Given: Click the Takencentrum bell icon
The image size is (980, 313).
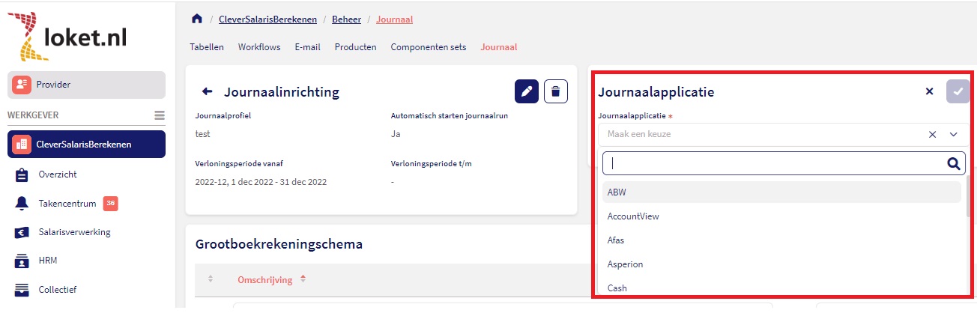Looking at the screenshot, I should coord(22,203).
